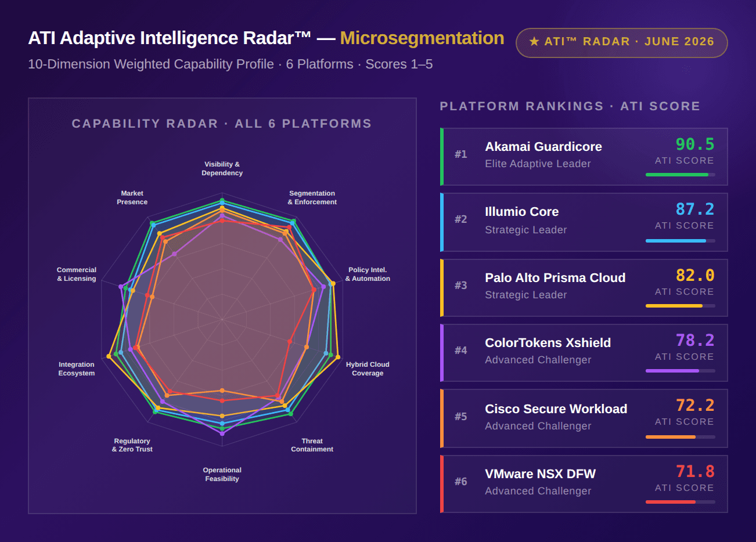Click the #3 rank number
This screenshot has height=542, width=756.
point(461,286)
